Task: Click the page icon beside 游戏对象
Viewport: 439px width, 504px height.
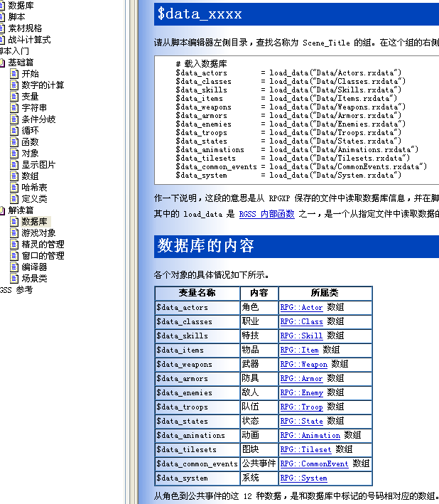Action: pyautogui.click(x=14, y=232)
